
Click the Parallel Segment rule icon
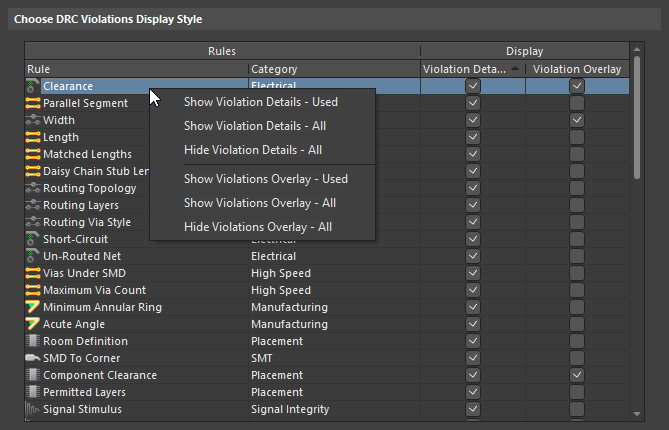coord(32,103)
